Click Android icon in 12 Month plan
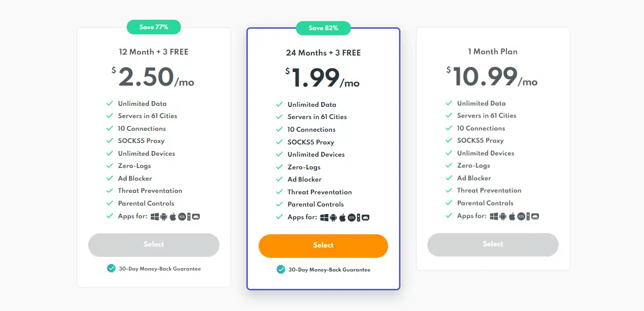The height and width of the screenshot is (311, 644). [164, 216]
